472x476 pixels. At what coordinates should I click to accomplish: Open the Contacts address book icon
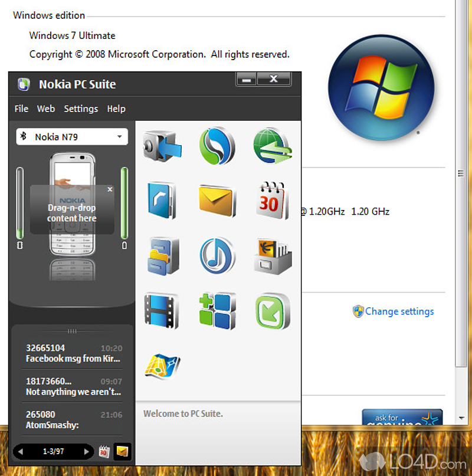pos(162,201)
